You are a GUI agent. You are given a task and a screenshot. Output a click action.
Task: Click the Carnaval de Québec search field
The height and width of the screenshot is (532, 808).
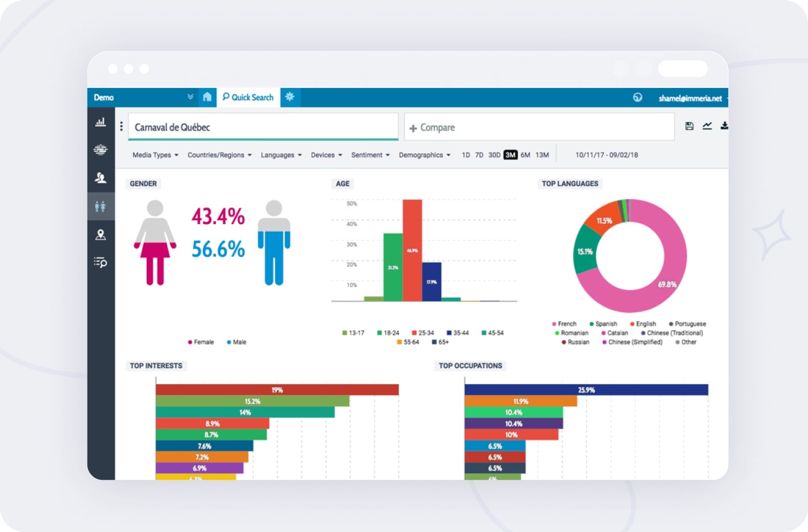(x=263, y=127)
